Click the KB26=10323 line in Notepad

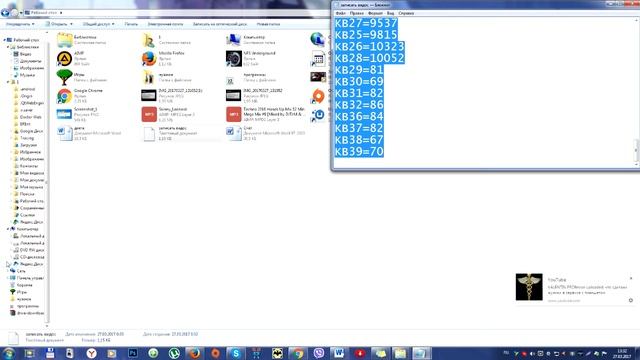point(369,47)
